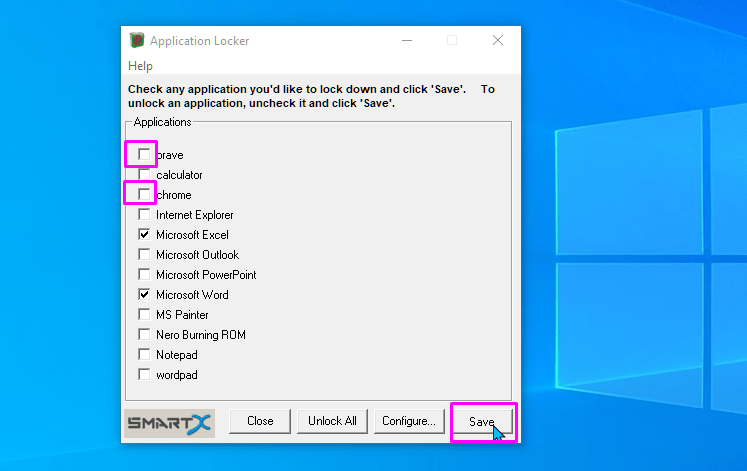Viewport: 747px width, 471px height.
Task: Uncheck the Microsoft Excel checkbox
Action: coord(144,234)
